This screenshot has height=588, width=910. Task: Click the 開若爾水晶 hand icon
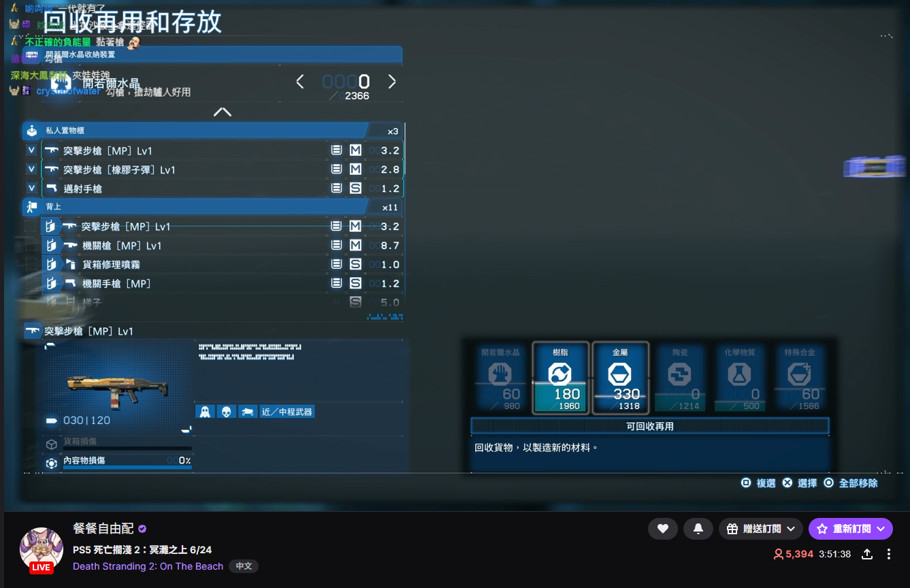61,84
